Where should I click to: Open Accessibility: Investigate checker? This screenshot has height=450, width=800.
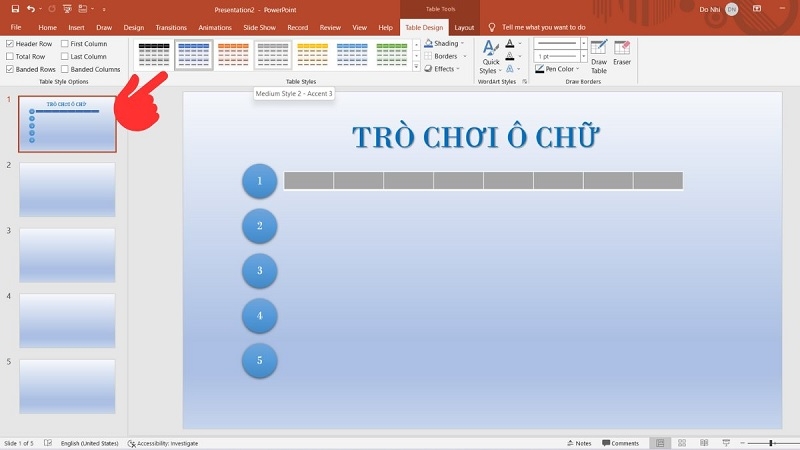tap(163, 443)
